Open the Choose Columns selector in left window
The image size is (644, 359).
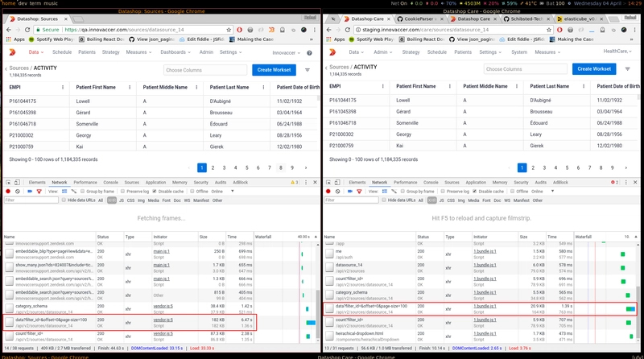[205, 70]
